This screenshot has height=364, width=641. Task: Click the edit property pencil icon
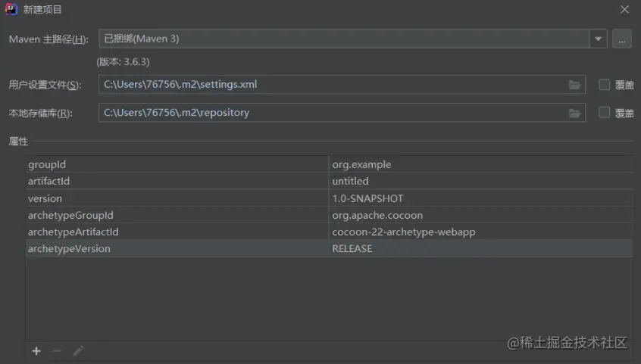pos(78,351)
